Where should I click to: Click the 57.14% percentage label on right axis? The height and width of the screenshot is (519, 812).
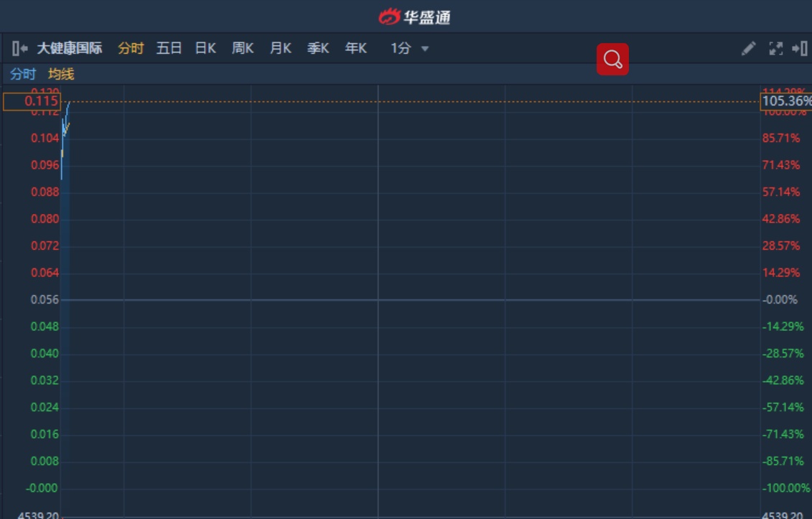[781, 192]
